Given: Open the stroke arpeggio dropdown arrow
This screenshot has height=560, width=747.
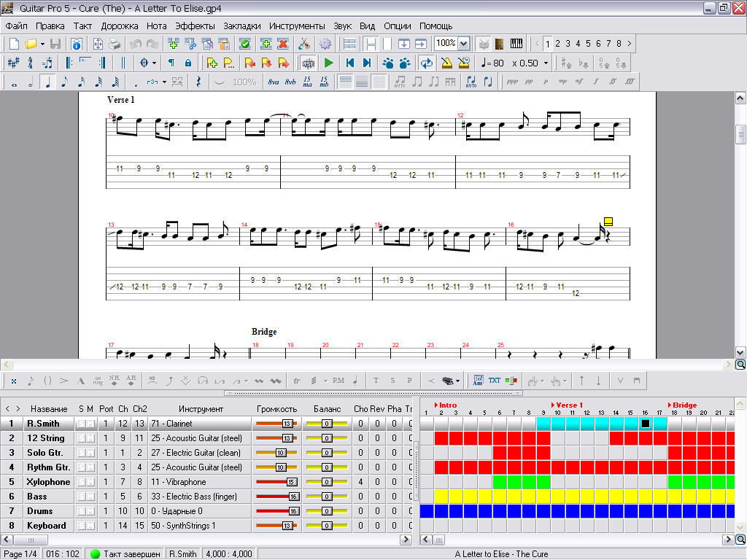Looking at the screenshot, I should (x=325, y=381).
